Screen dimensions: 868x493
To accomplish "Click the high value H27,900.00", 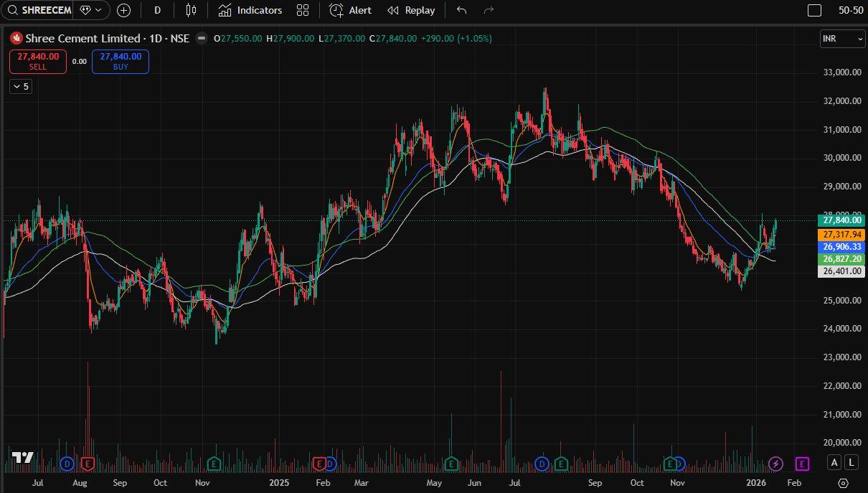I will (x=290, y=39).
